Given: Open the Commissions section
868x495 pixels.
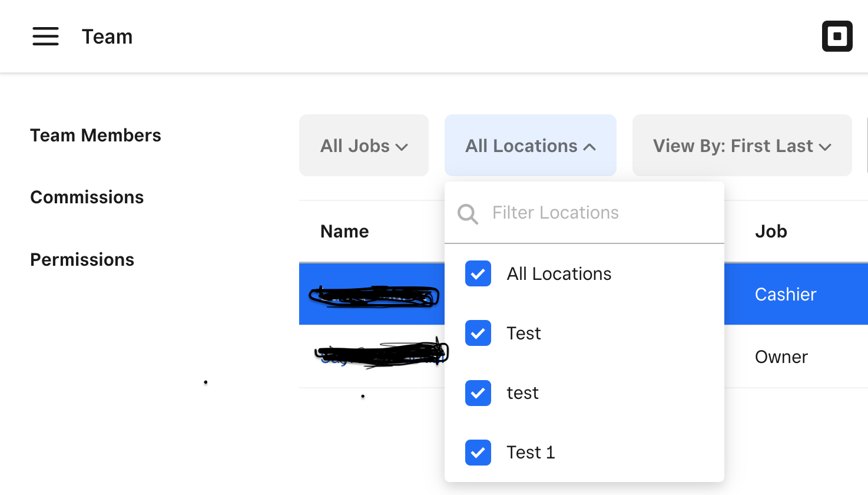Looking at the screenshot, I should 87,197.
